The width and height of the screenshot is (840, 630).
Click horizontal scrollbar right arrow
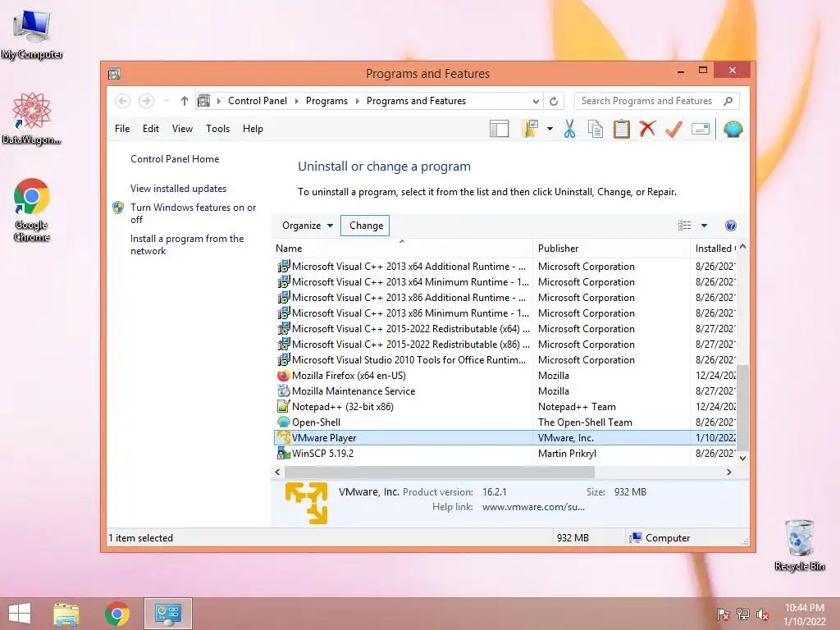click(728, 472)
